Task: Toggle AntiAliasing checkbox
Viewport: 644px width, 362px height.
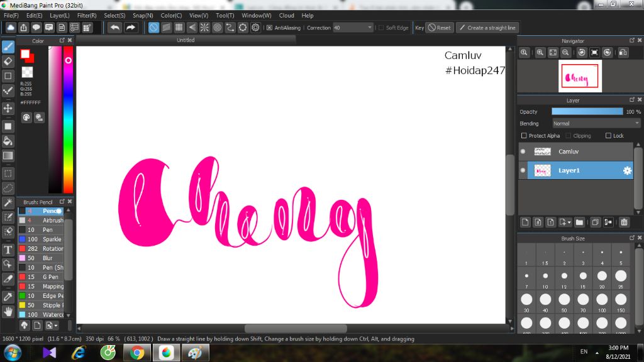Action: tap(269, 28)
